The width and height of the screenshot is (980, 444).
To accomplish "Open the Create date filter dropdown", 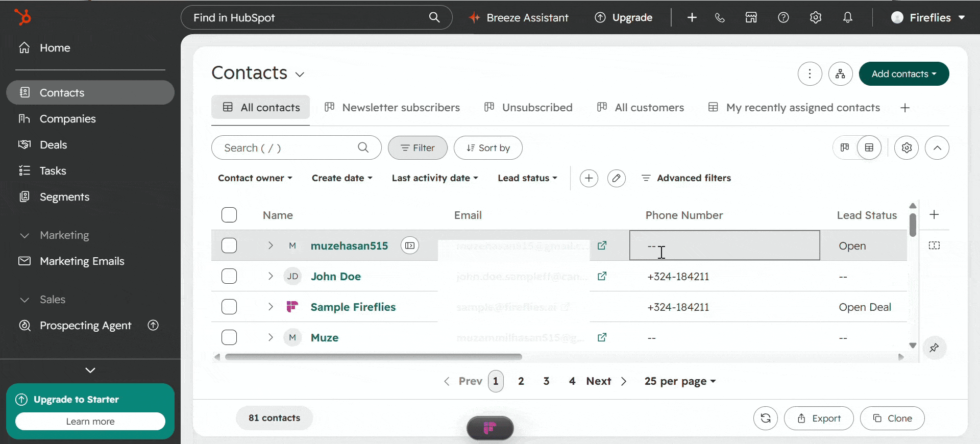I will (342, 178).
